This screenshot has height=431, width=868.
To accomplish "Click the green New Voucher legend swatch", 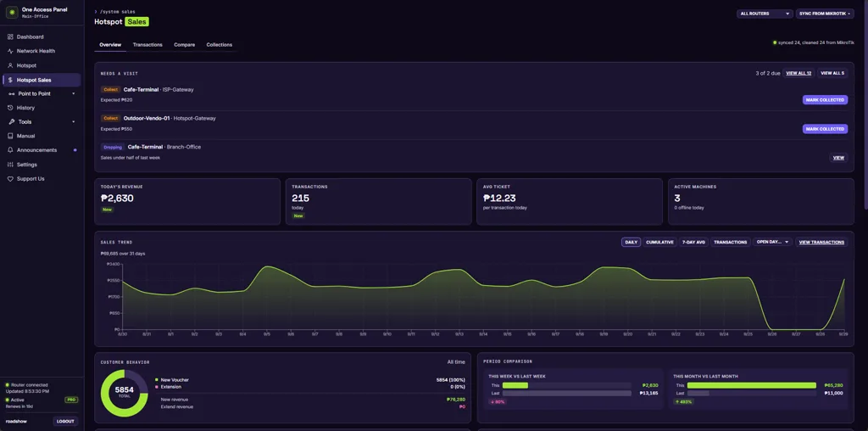I will click(157, 380).
